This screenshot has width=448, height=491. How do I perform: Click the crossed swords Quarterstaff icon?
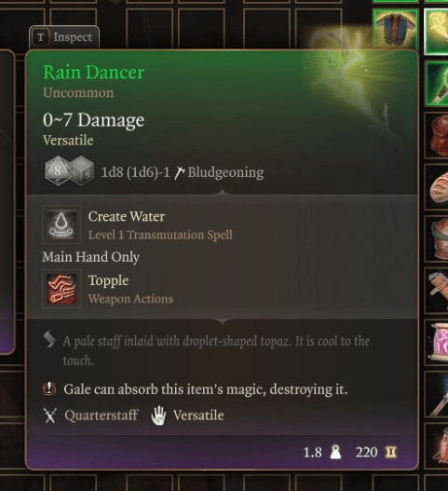pyautogui.click(x=50, y=416)
